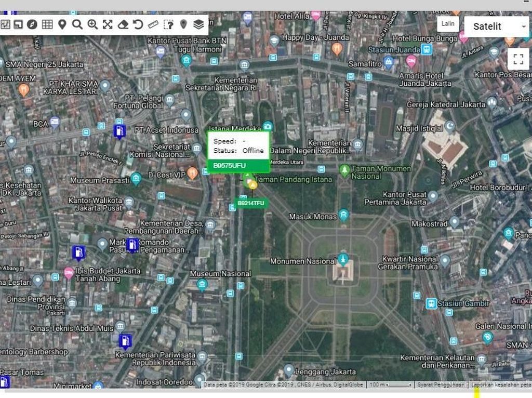The height and width of the screenshot is (398, 532).
Task: Click the undo reset arrow icon
Action: pyautogui.click(x=138, y=24)
